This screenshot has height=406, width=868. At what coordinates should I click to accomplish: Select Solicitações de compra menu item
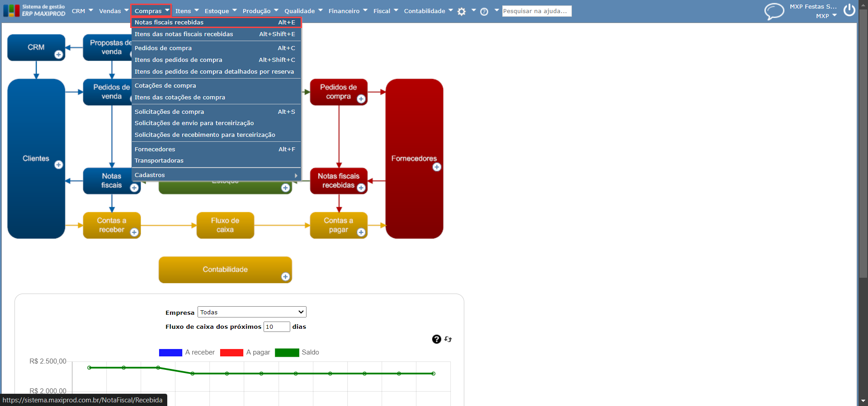(216, 112)
